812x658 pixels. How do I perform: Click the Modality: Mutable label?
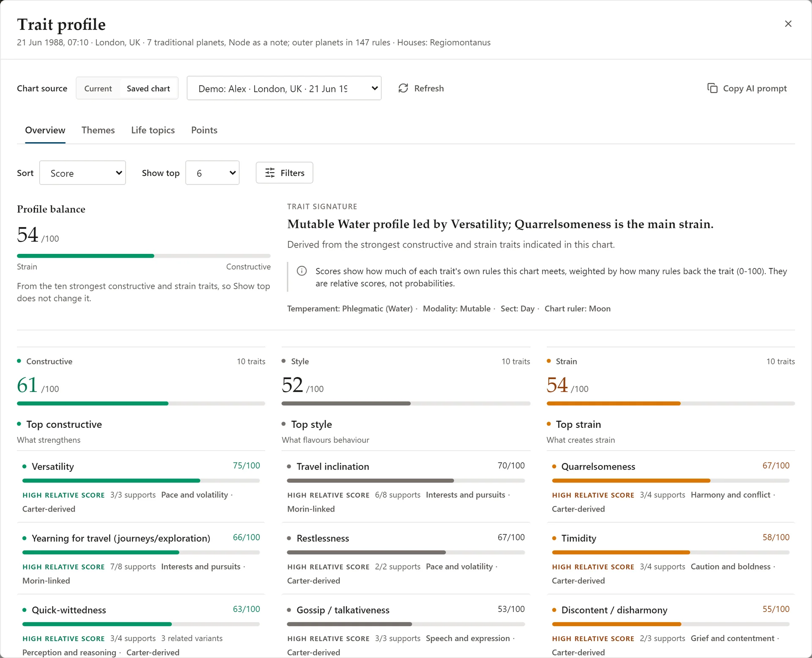click(x=456, y=308)
